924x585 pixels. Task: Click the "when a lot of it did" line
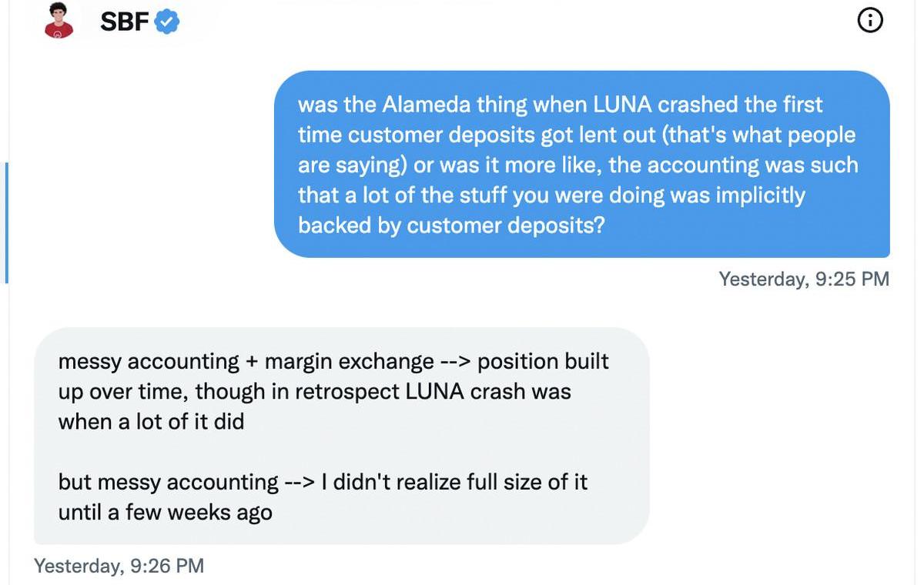tap(151, 421)
